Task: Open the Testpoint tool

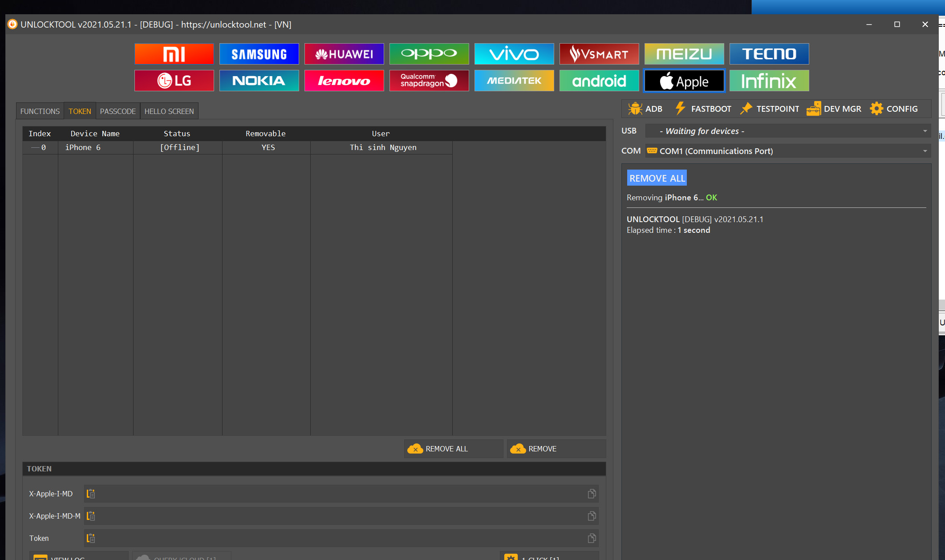Action: pos(770,109)
